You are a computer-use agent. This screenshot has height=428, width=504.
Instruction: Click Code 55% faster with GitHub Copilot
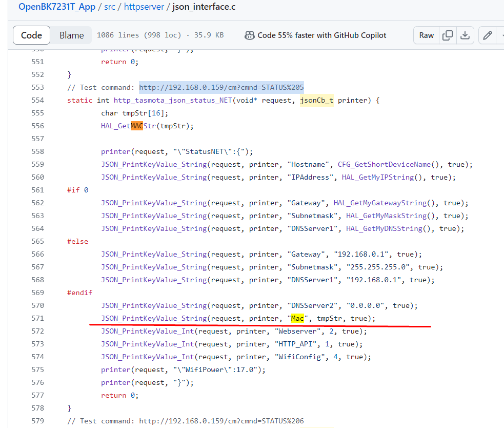[322, 35]
